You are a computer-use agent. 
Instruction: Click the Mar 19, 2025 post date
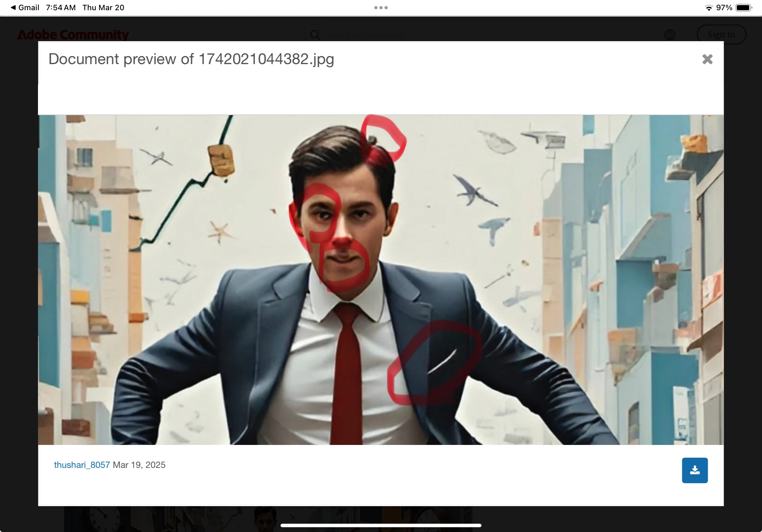pyautogui.click(x=139, y=465)
